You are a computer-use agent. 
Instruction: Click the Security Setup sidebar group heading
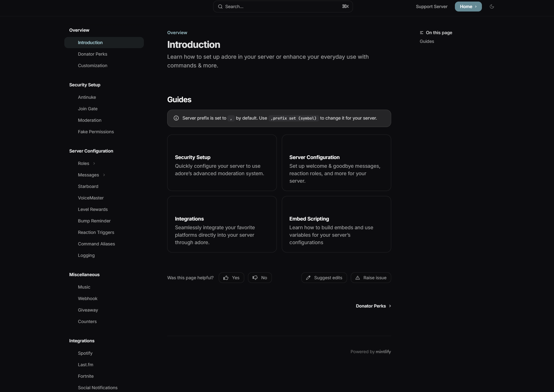tap(85, 85)
